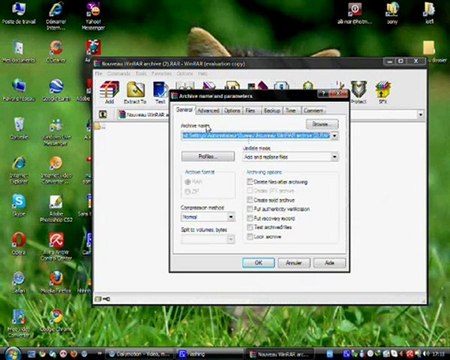Click the Profiles button
Screen dimensions: 450x360
tap(208, 156)
